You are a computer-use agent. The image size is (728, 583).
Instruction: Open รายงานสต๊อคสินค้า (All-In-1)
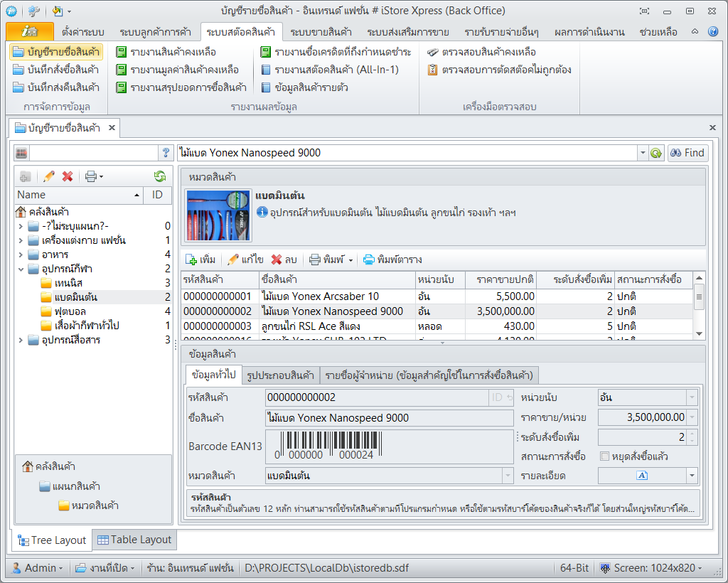pyautogui.click(x=330, y=70)
